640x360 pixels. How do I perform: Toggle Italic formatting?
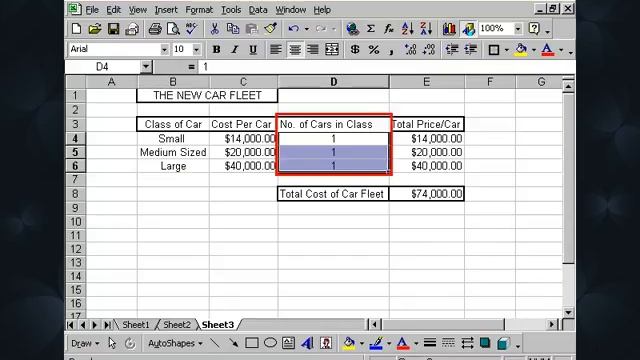click(234, 50)
